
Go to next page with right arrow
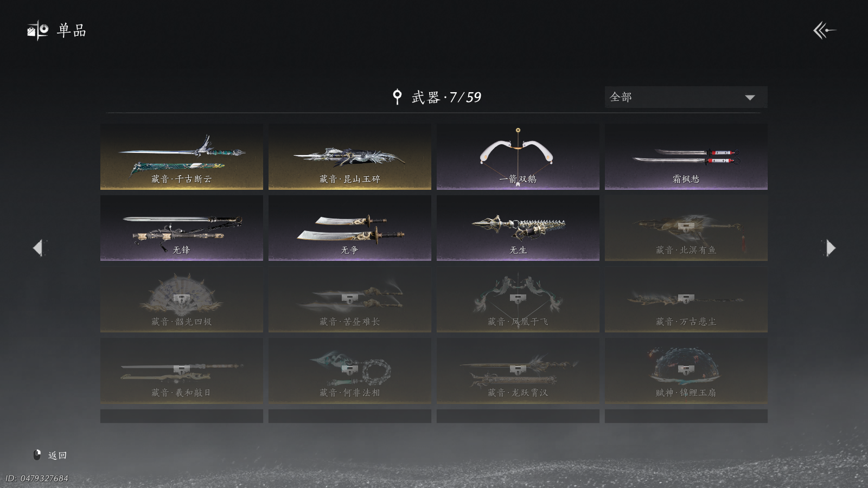tap(831, 248)
